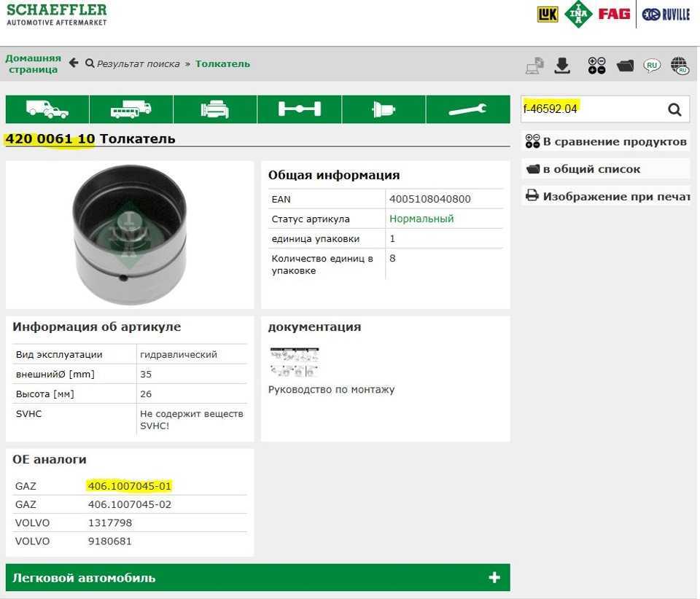
Task: Add product via В сравнение продуктов
Action: tap(606, 141)
